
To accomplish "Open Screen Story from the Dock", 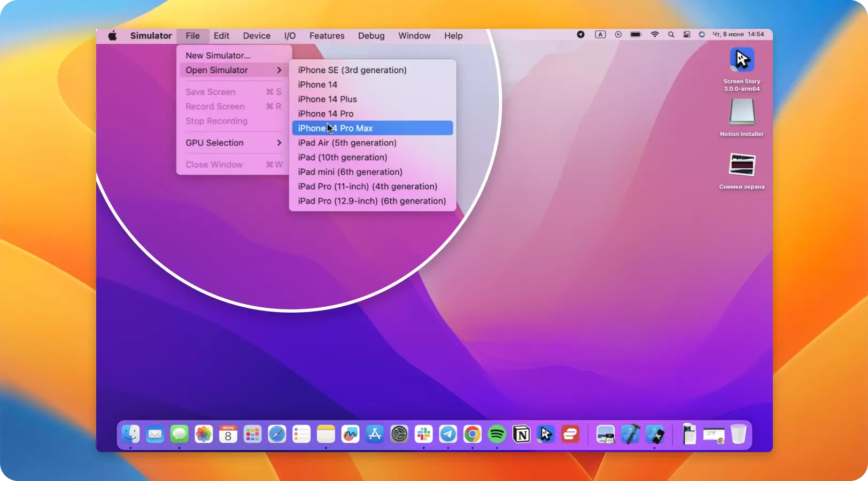I will coord(546,434).
